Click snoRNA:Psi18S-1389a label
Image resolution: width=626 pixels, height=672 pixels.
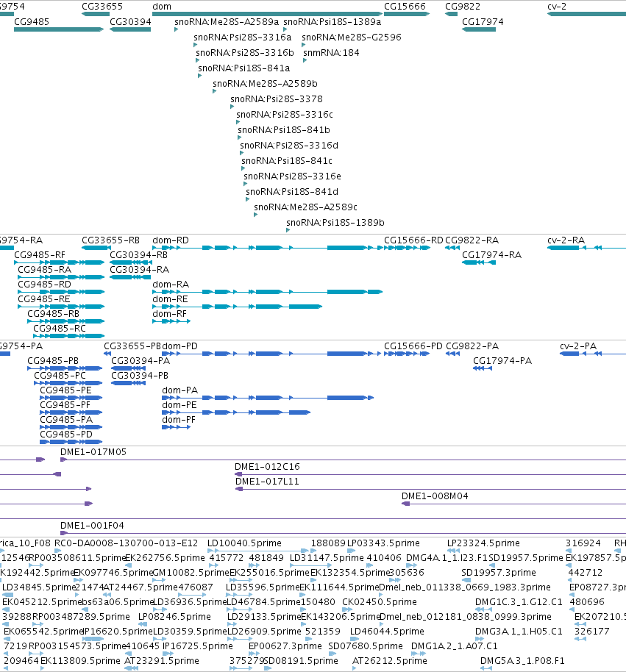(332, 22)
